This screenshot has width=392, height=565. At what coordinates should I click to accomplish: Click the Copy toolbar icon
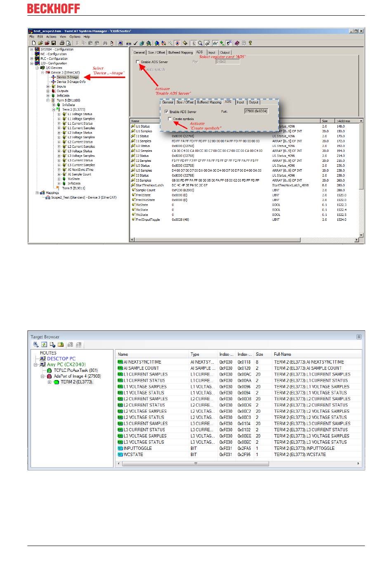pos(83,43)
